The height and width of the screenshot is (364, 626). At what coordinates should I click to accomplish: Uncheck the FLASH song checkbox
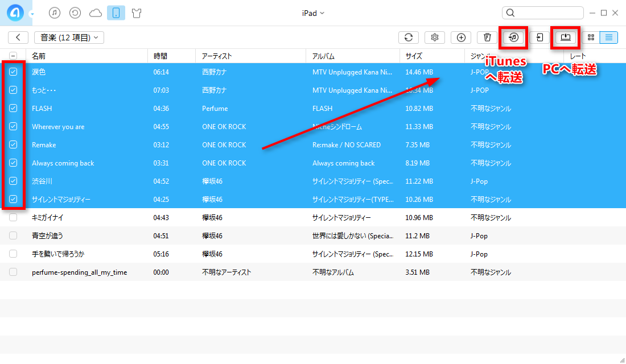pos(13,108)
